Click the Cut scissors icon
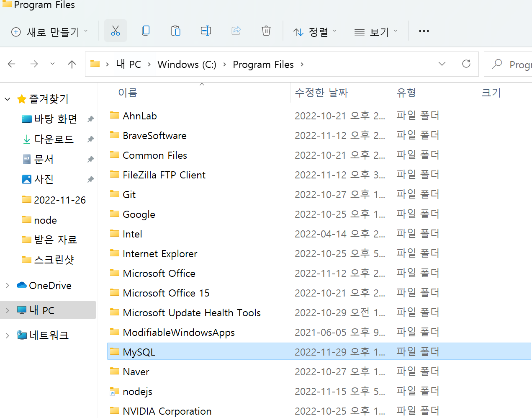This screenshot has width=532, height=418. [x=116, y=31]
